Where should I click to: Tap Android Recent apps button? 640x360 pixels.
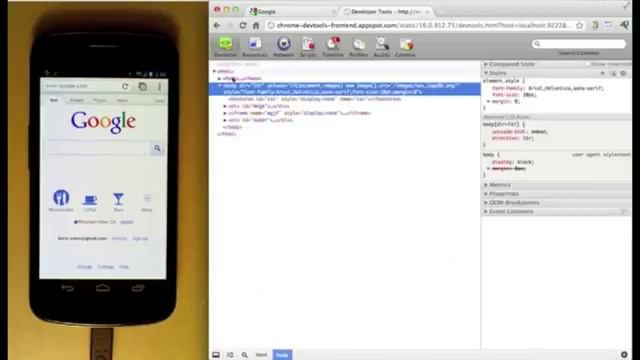[138, 288]
